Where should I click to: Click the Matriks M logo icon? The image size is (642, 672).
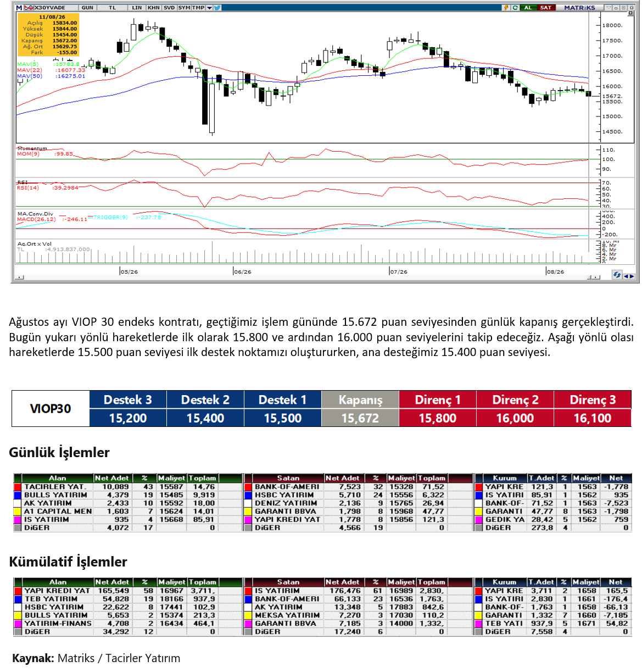19,8
